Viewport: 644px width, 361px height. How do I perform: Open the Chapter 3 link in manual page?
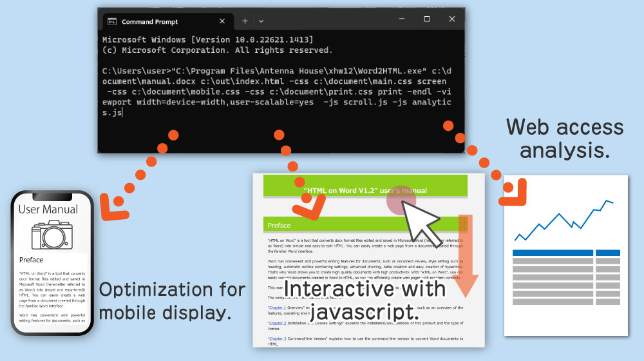click(277, 339)
